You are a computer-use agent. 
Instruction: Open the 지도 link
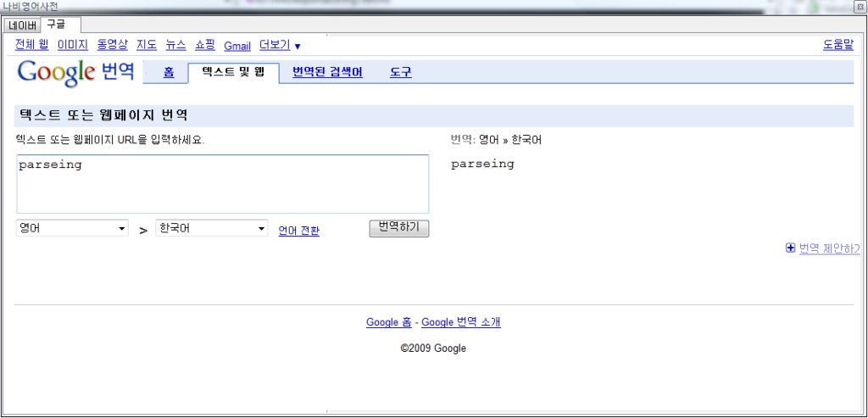pos(147,46)
